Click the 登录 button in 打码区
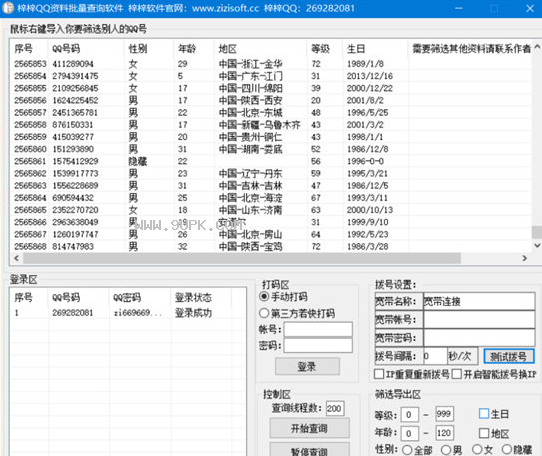 307,366
